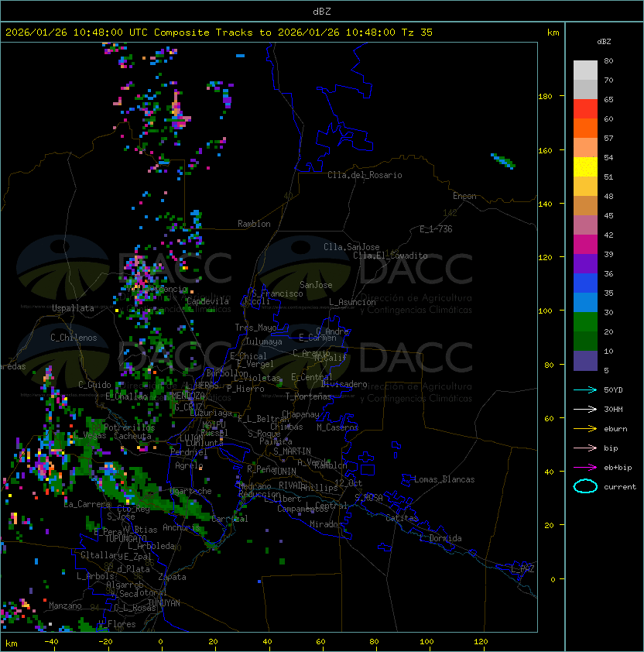
Task: Click the Cacheuta map label
Action: 132,436
